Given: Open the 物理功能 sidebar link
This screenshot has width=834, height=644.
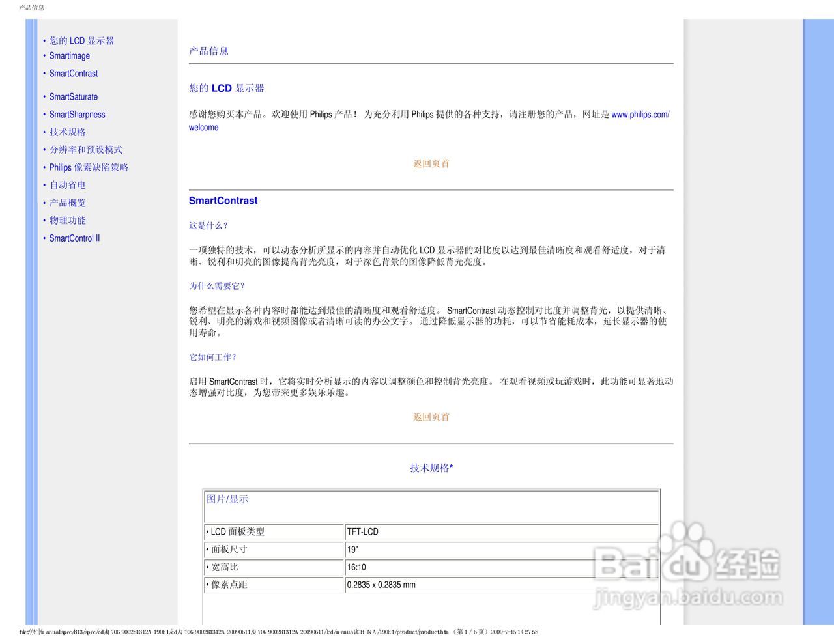Looking at the screenshot, I should [68, 220].
